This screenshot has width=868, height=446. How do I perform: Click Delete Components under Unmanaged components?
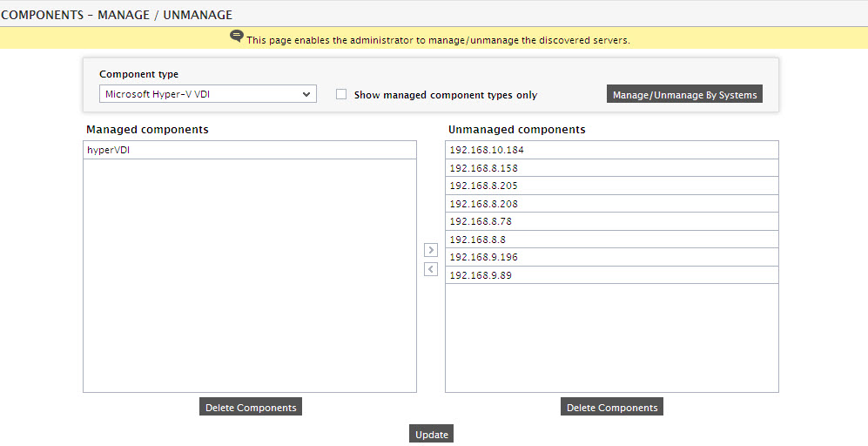coord(612,407)
